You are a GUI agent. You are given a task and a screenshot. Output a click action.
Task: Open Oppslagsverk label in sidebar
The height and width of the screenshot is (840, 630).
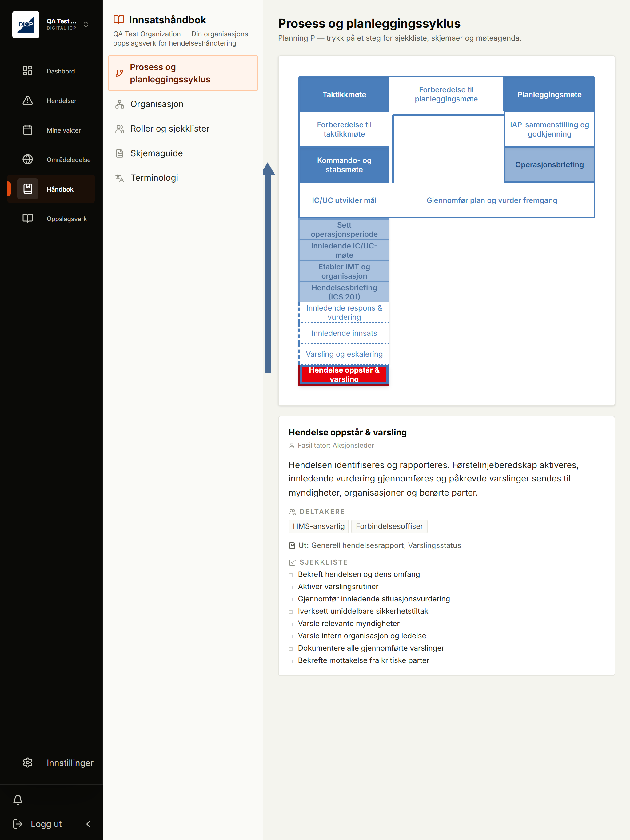tap(66, 219)
